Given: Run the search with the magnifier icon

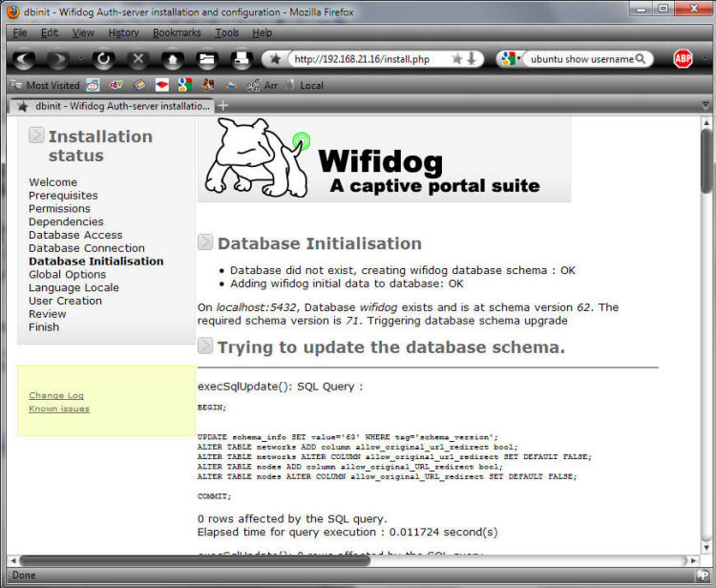Looking at the screenshot, I should click(641, 59).
